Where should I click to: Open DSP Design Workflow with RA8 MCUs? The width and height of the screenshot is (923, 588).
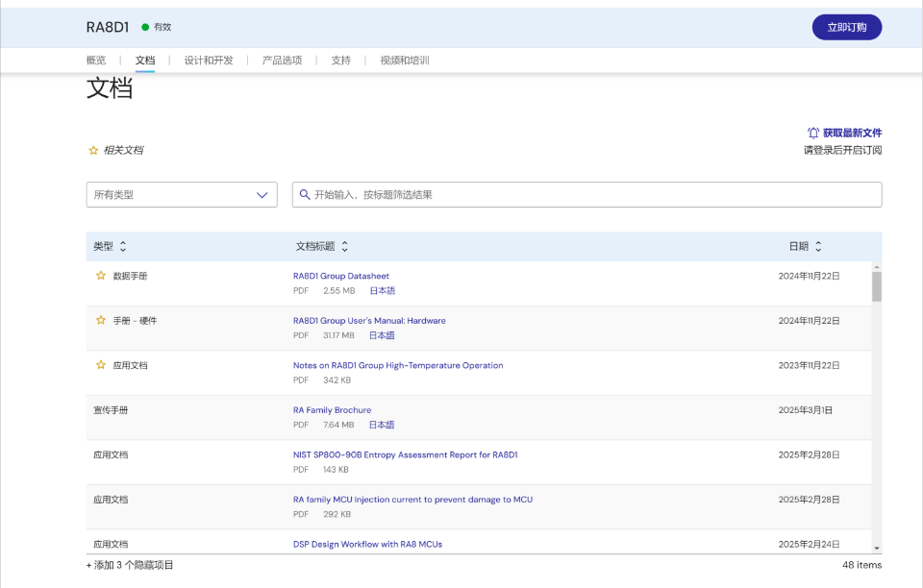point(367,544)
